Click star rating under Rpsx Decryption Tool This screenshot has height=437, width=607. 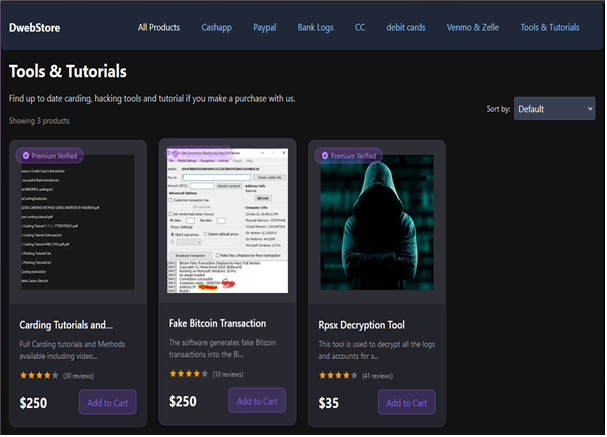click(337, 376)
